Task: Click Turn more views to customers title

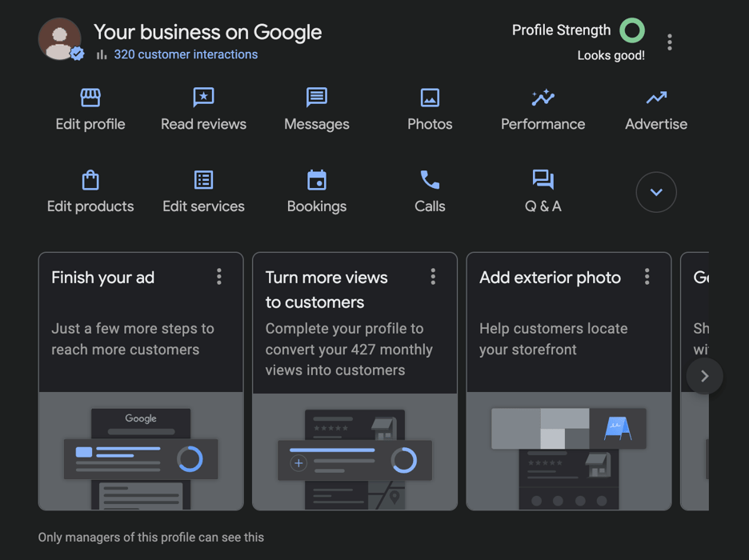Action: tap(326, 290)
